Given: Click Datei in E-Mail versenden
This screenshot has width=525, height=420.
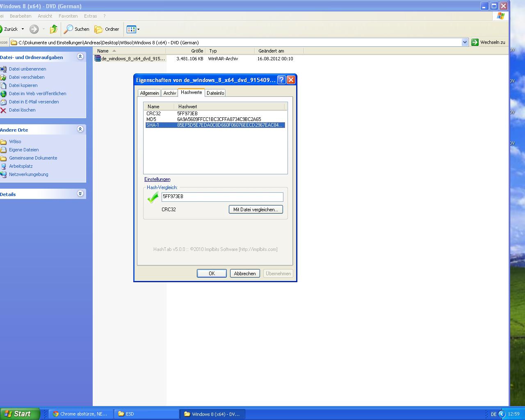Looking at the screenshot, I should [x=34, y=102].
